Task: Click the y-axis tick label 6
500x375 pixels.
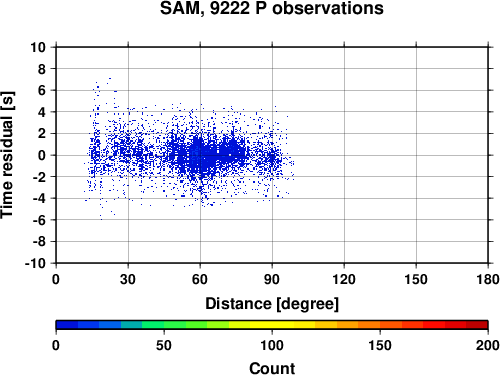Action: (42, 91)
